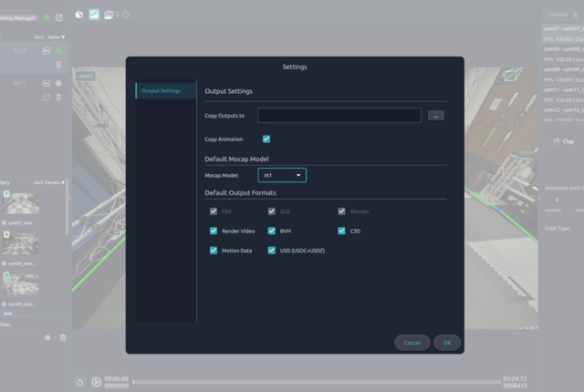Image resolution: width=584 pixels, height=392 pixels.
Task: Delete the 01:24 recording with its trash icon
Action: (58, 65)
